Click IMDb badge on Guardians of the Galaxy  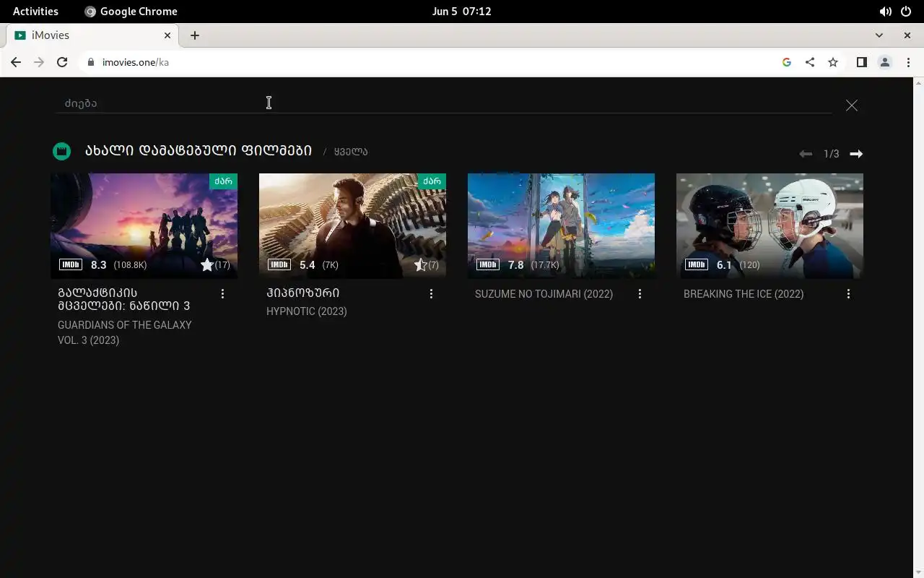click(71, 265)
